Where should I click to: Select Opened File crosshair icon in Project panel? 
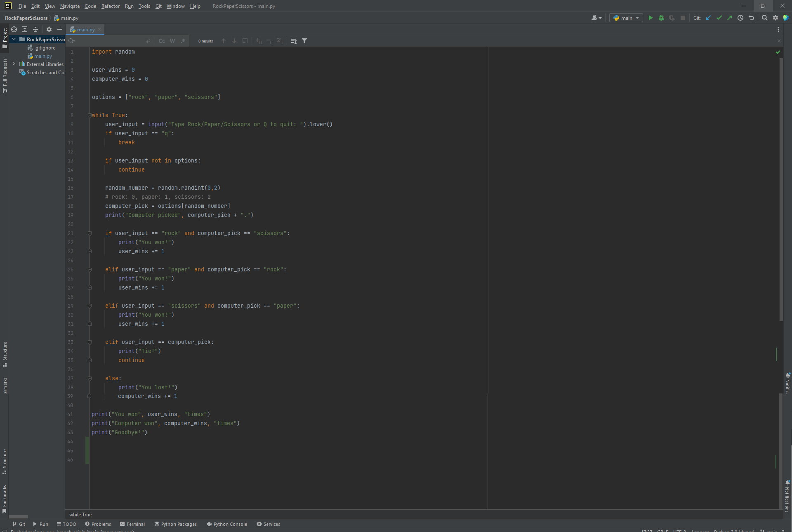click(14, 29)
